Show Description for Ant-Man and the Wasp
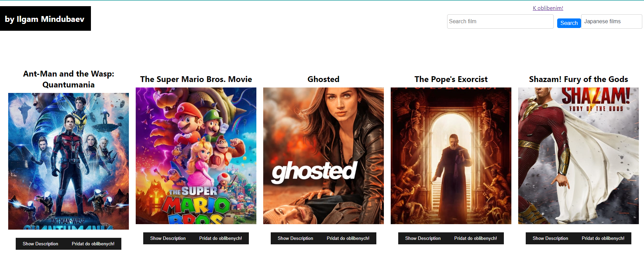The width and height of the screenshot is (644, 259). click(40, 244)
